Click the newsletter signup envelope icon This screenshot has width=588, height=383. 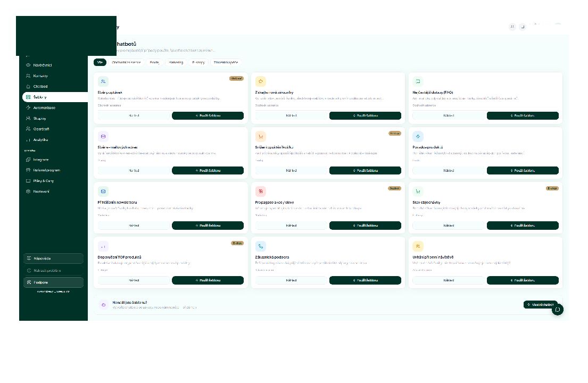(103, 191)
